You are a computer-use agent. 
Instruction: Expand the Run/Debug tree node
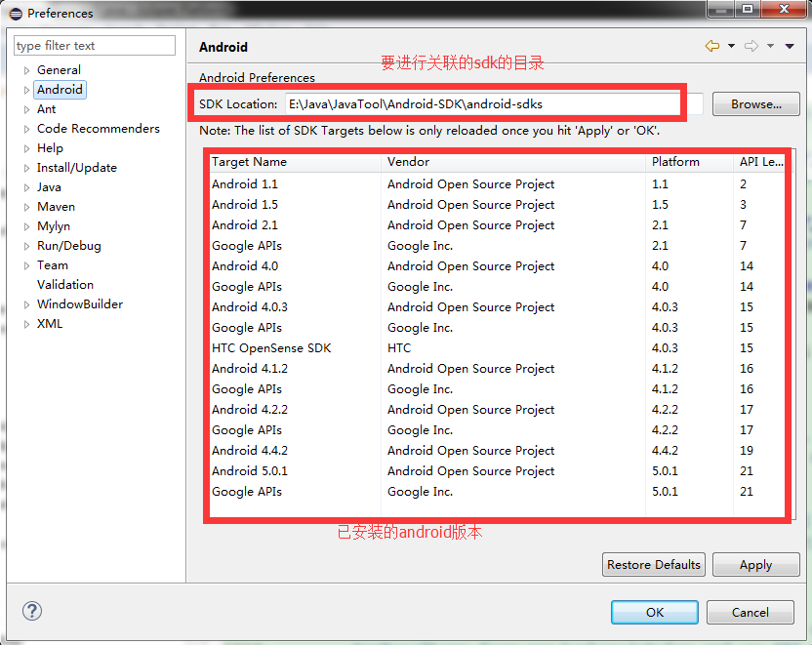27,247
